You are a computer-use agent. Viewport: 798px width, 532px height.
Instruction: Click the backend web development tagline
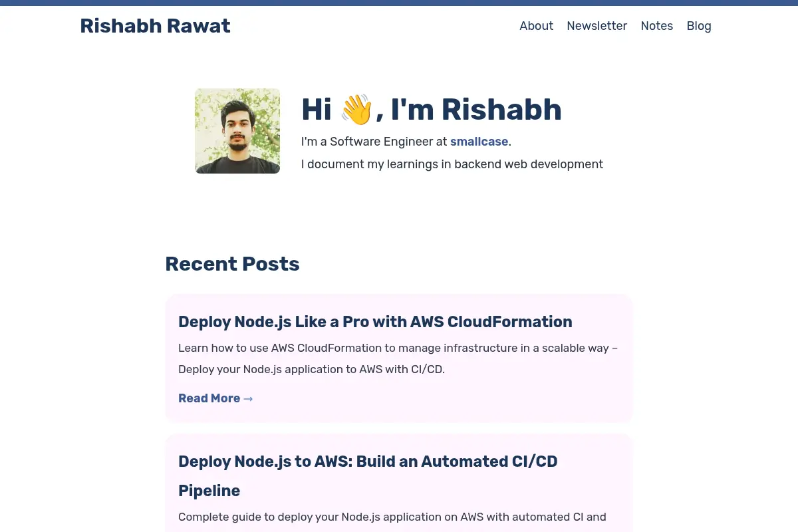[452, 164]
